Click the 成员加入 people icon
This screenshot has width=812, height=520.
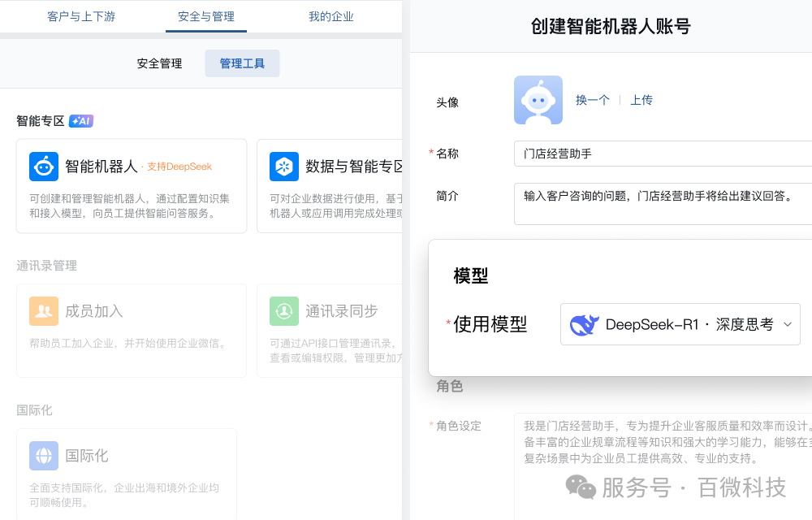pos(44,311)
